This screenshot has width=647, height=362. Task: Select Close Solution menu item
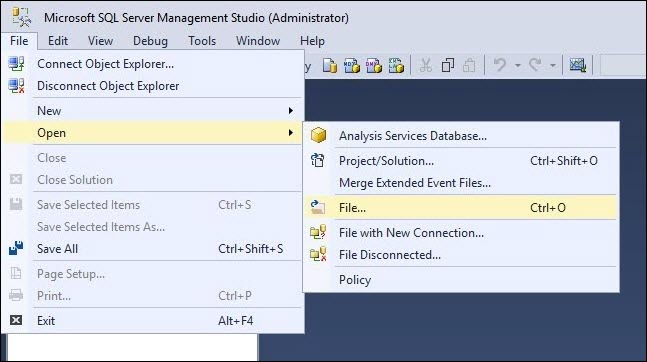coord(153,180)
